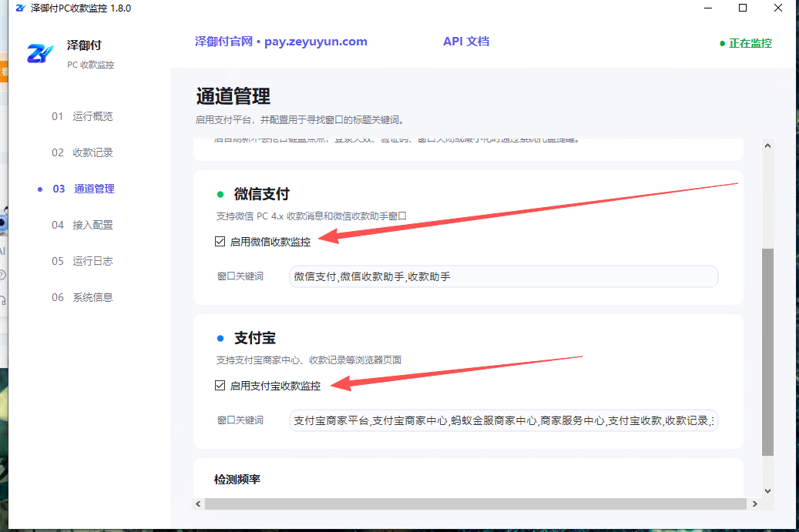Click the blue dot beside 支付宝
This screenshot has width=799, height=532.
(220, 338)
